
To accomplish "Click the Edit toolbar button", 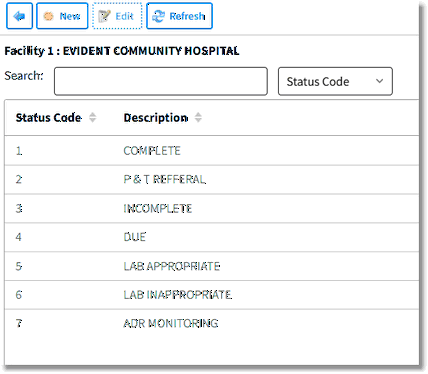I will click(117, 16).
